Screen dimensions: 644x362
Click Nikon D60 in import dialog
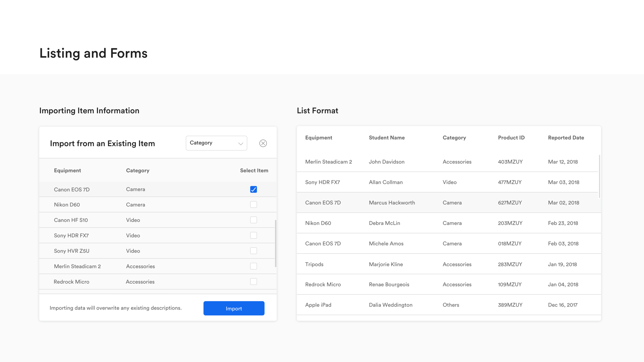tap(67, 204)
